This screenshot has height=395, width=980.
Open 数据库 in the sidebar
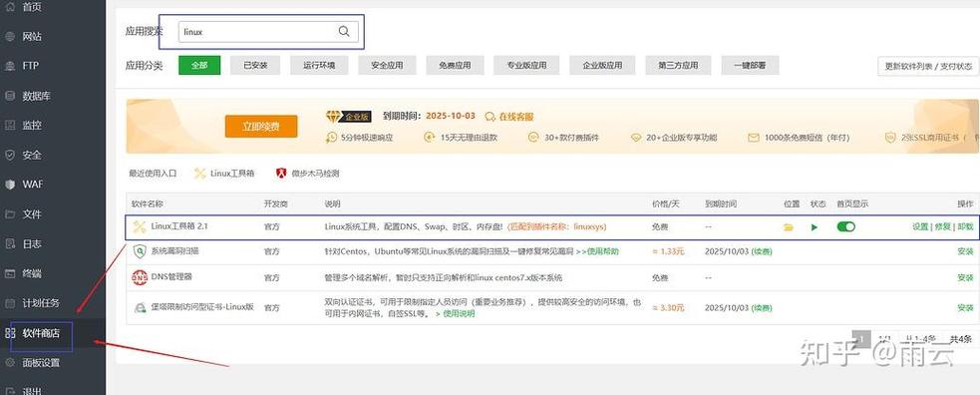[x=37, y=96]
